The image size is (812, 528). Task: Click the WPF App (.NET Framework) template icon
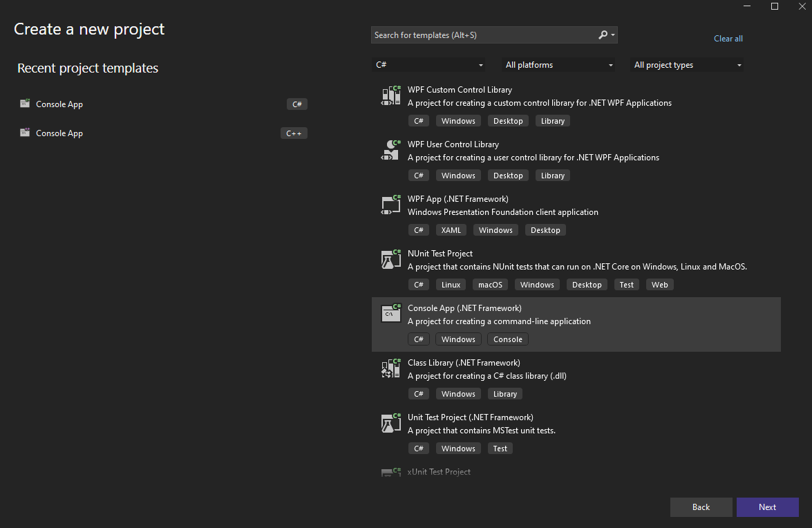391,205
